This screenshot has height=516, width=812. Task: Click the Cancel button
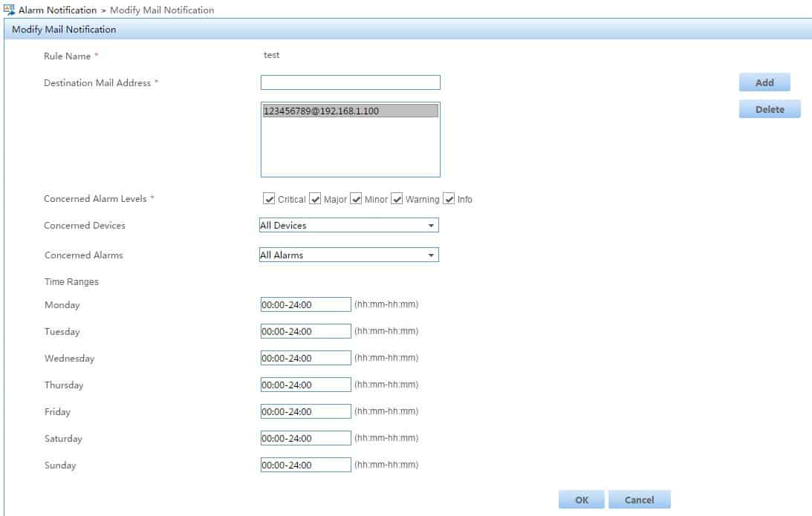tap(639, 500)
